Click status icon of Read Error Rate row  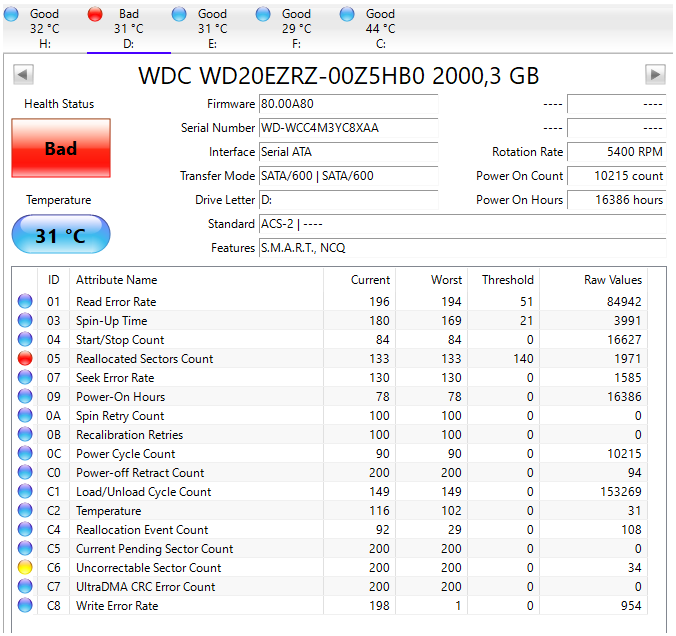25,301
